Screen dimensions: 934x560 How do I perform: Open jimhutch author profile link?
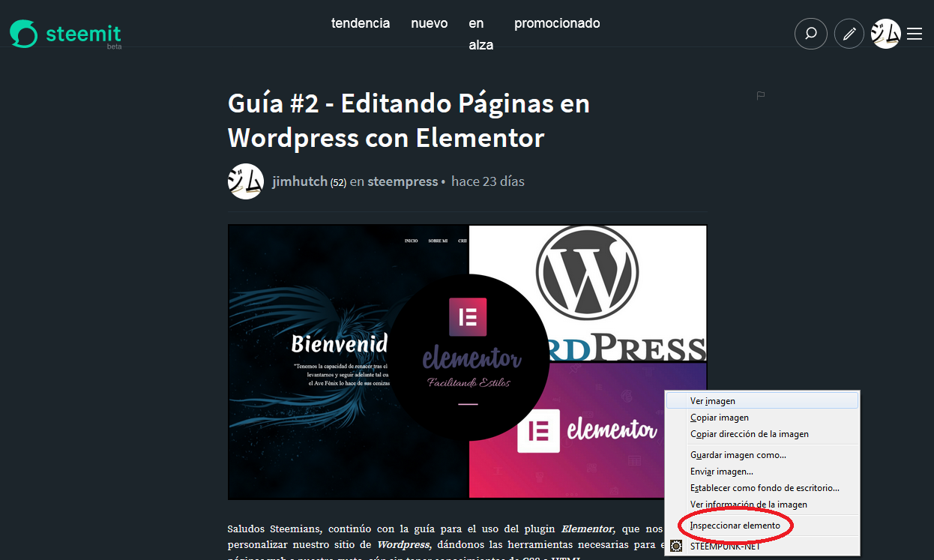[300, 181]
